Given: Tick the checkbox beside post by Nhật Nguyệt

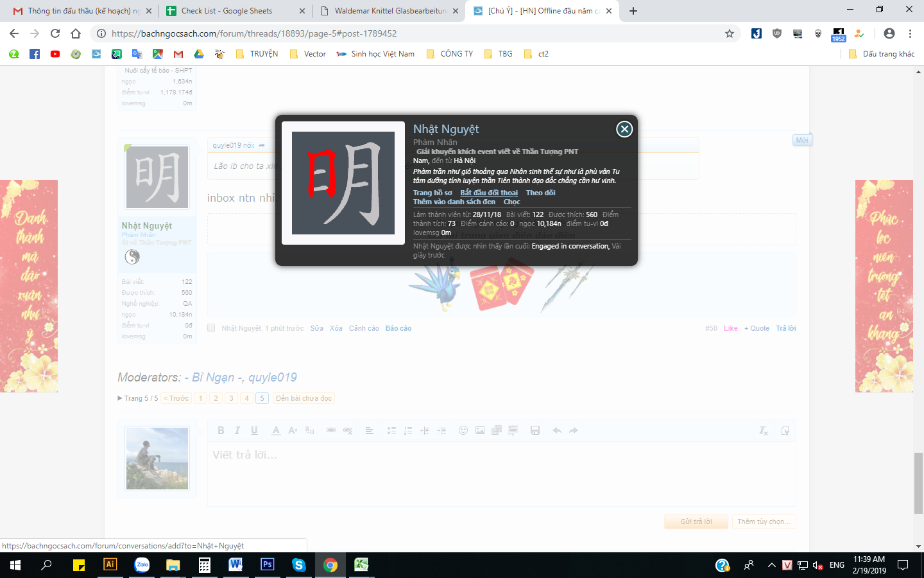Looking at the screenshot, I should (211, 328).
